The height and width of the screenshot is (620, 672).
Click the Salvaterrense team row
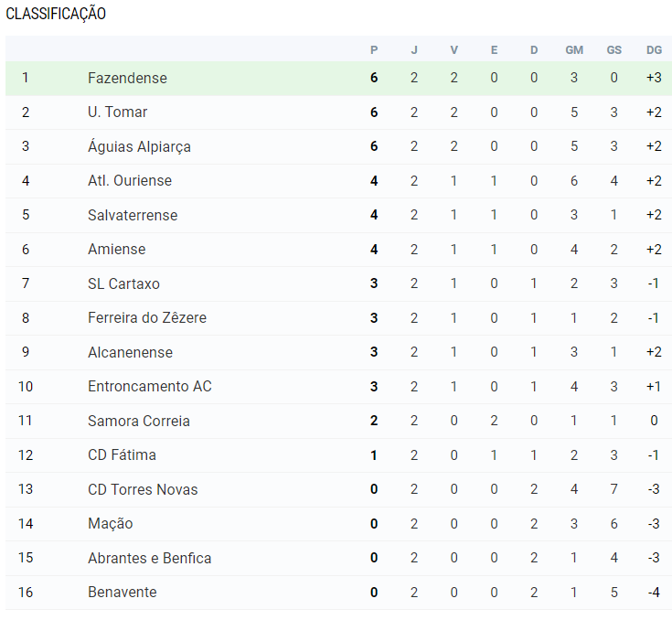click(338, 215)
